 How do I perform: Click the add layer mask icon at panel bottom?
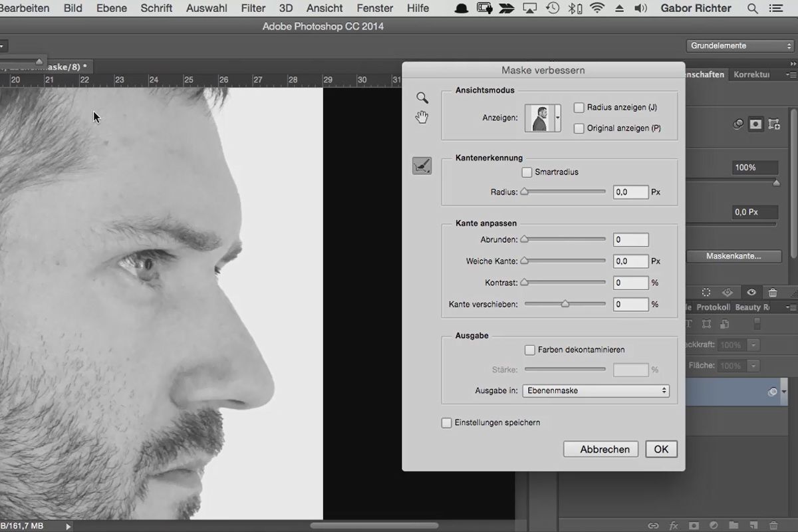(694, 525)
